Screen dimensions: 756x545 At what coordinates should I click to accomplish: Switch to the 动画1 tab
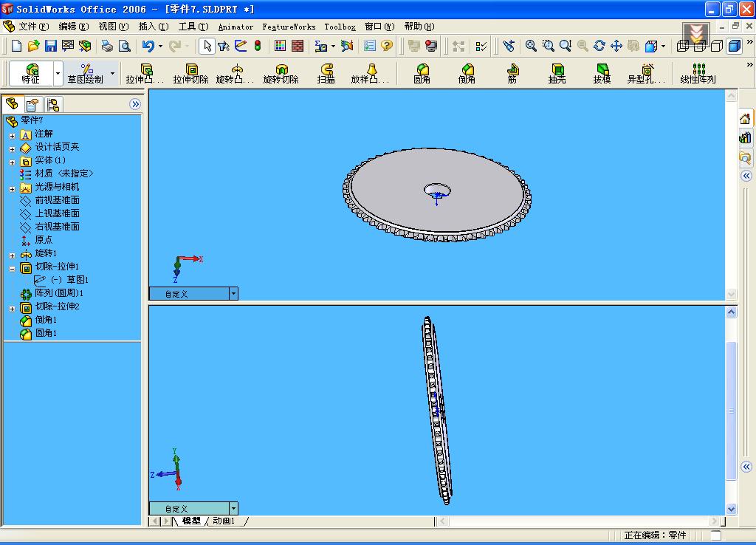click(x=223, y=521)
